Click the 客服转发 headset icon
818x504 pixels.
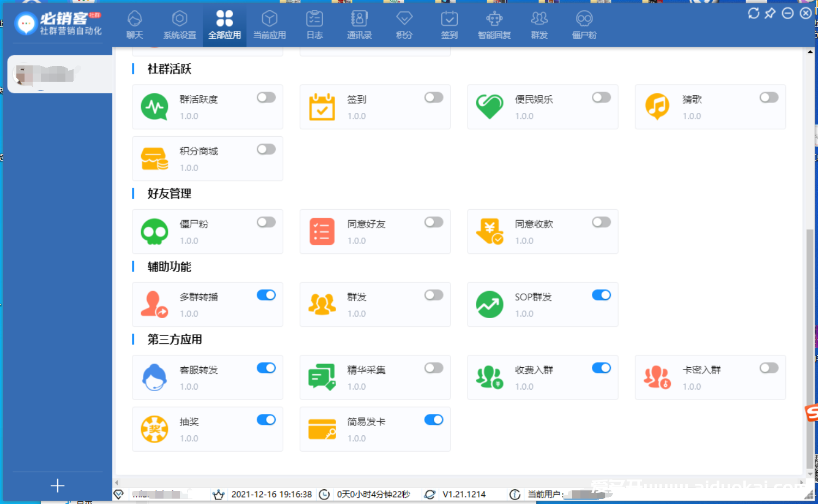pyautogui.click(x=155, y=377)
